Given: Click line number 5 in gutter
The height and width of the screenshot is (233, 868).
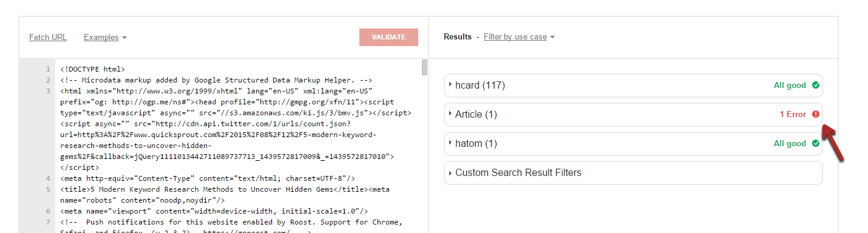Looking at the screenshot, I should point(48,189).
